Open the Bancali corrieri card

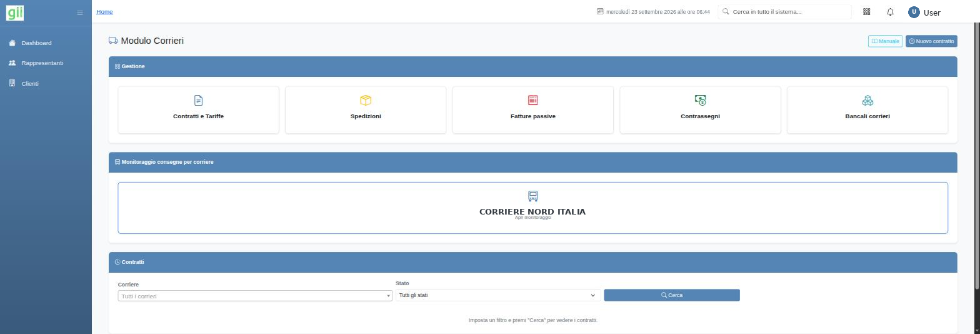[867, 110]
